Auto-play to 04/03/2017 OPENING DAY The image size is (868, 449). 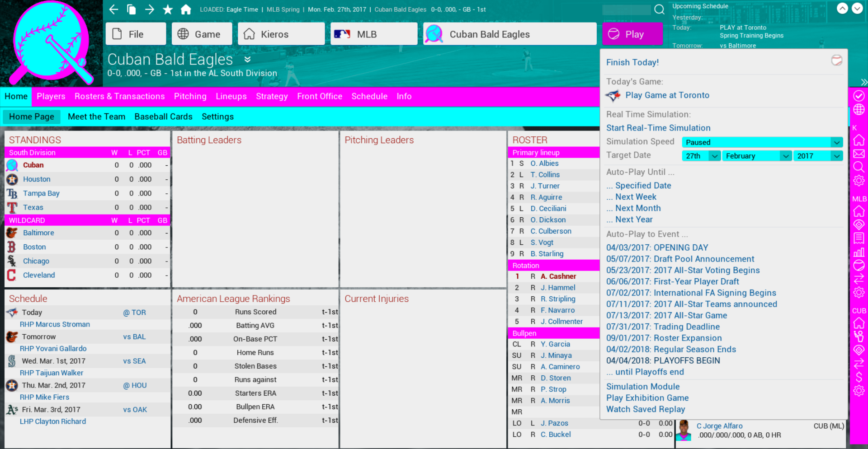[657, 248]
